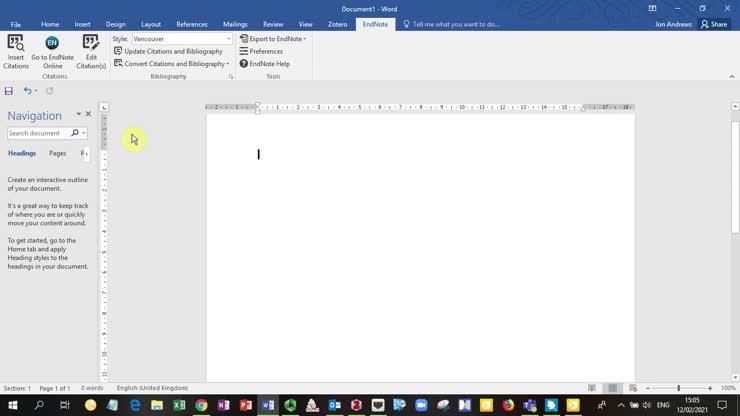This screenshot has height=416, width=740.
Task: Expand the Export to EndNote menu
Action: point(273,39)
